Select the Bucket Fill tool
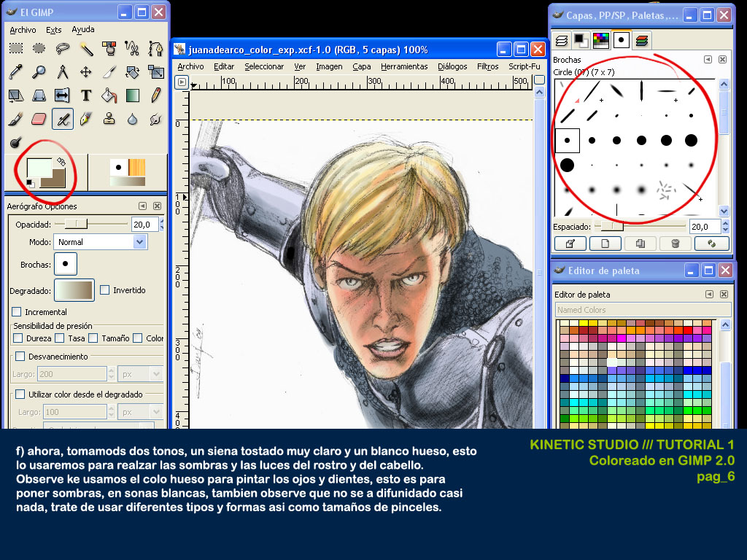This screenshot has width=747, height=560. 109,96
